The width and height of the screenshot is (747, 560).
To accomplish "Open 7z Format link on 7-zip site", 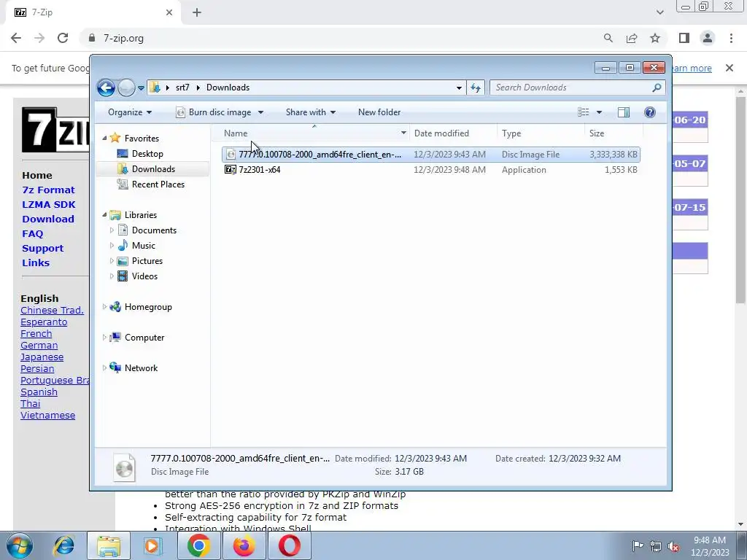I will pos(48,190).
